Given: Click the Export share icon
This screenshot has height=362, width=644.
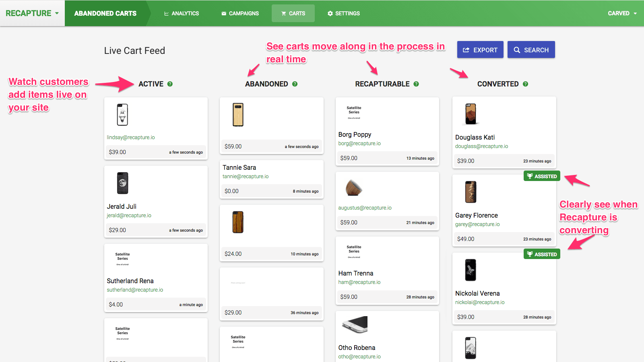Looking at the screenshot, I should pos(466,49).
